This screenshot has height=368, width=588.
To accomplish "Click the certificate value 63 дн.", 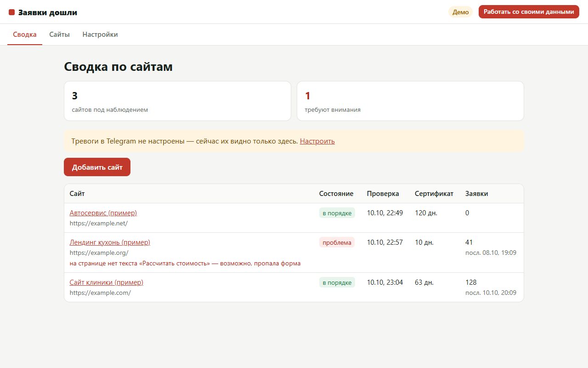I will pyautogui.click(x=424, y=282).
